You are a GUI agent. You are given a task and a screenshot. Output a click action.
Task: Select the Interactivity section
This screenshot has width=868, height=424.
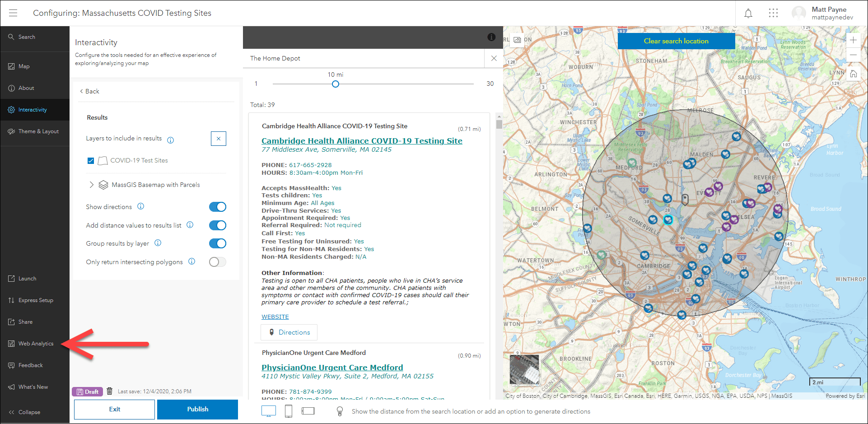point(35,110)
